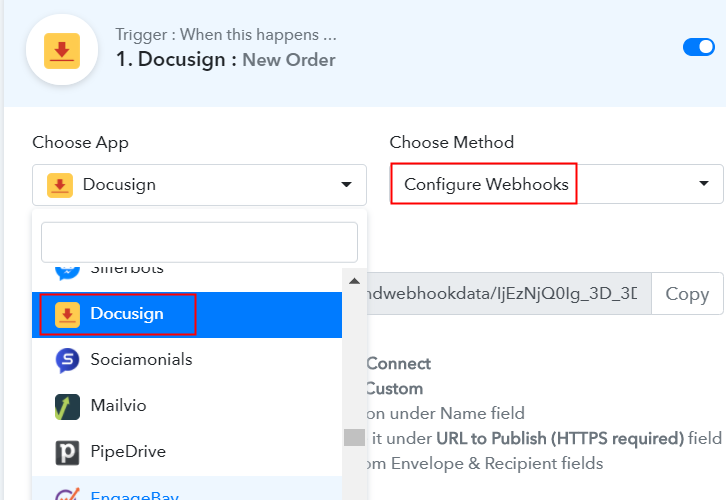
Task: Click the app search input field
Action: point(199,242)
